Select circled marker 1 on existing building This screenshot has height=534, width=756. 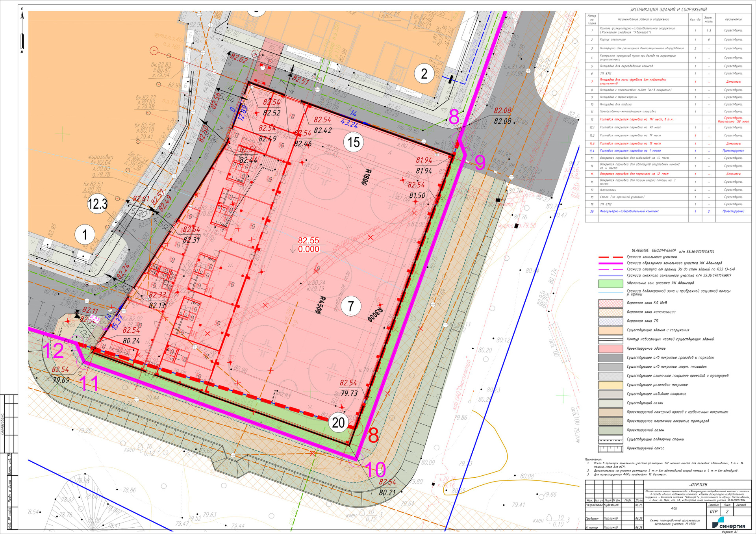pyautogui.click(x=85, y=235)
